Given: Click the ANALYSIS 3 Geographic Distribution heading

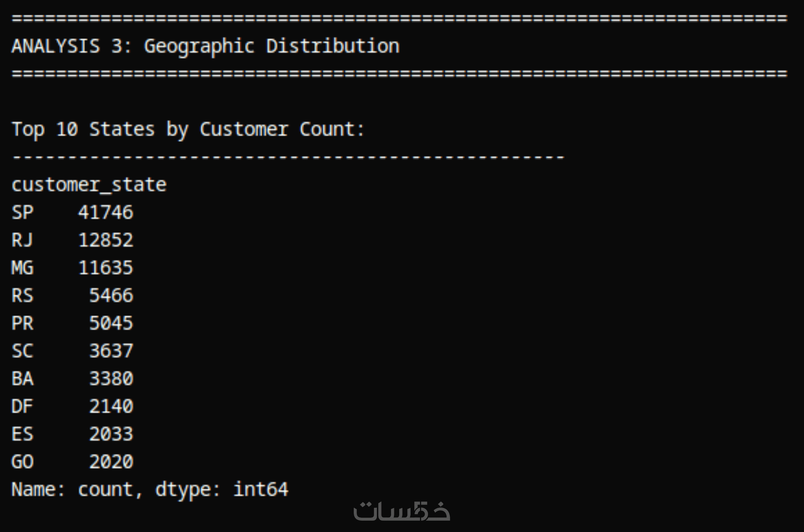Looking at the screenshot, I should coord(205,46).
